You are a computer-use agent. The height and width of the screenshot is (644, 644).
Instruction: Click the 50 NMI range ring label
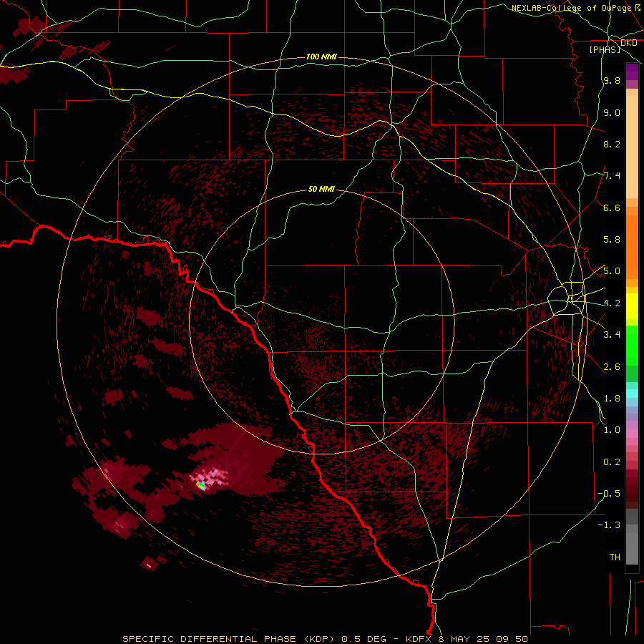[x=321, y=190]
